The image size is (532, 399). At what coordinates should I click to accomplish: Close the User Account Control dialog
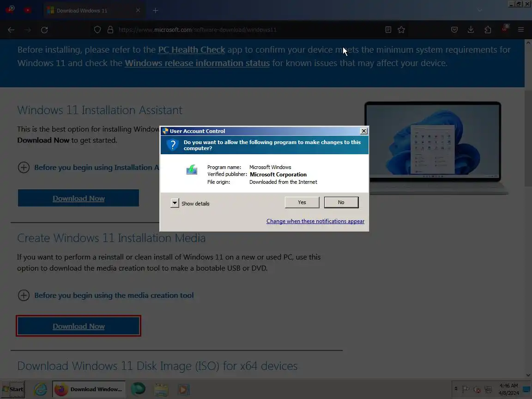pos(364,131)
